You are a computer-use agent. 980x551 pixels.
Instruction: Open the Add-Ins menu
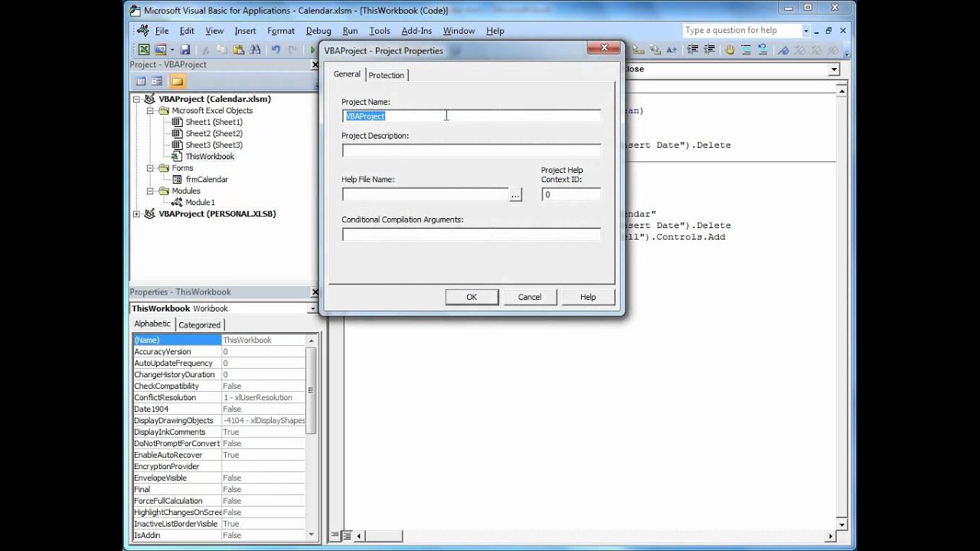tap(416, 31)
